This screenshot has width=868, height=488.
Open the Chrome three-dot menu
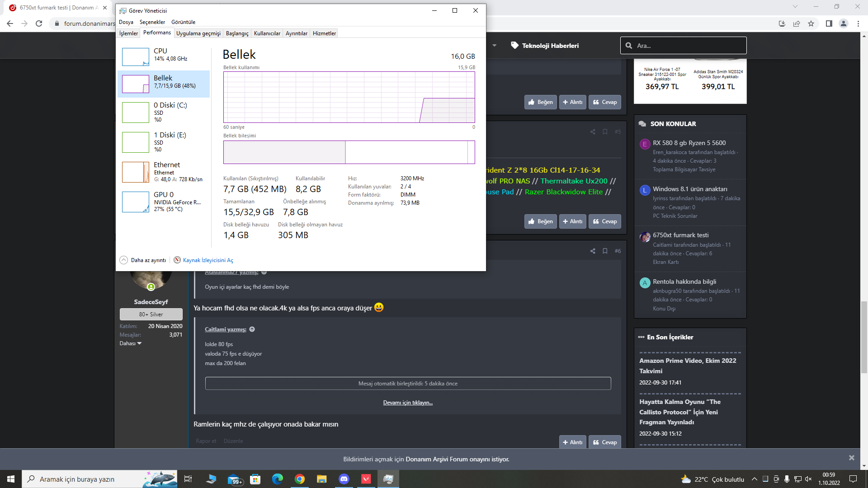858,23
